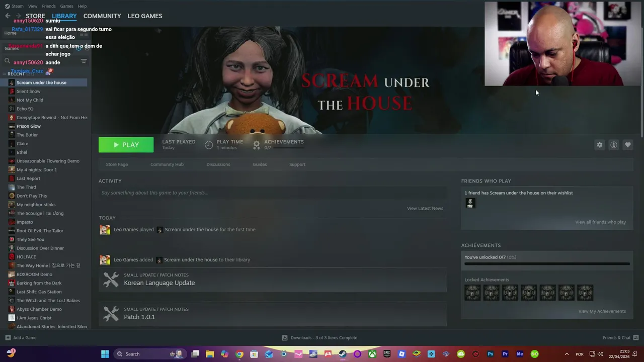Click View Latest News

pyautogui.click(x=425, y=208)
